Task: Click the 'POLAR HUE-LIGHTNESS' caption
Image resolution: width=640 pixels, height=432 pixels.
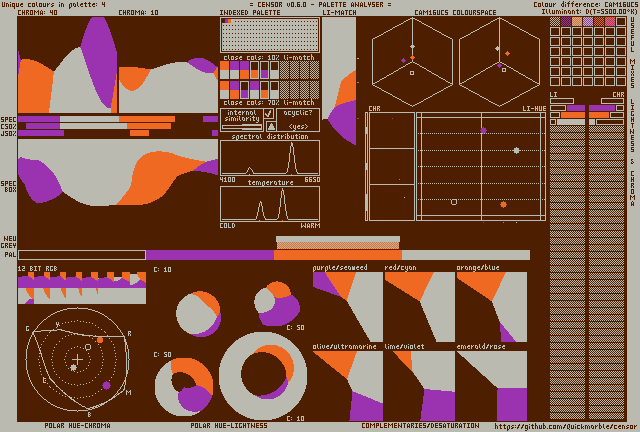Action: click(229, 425)
